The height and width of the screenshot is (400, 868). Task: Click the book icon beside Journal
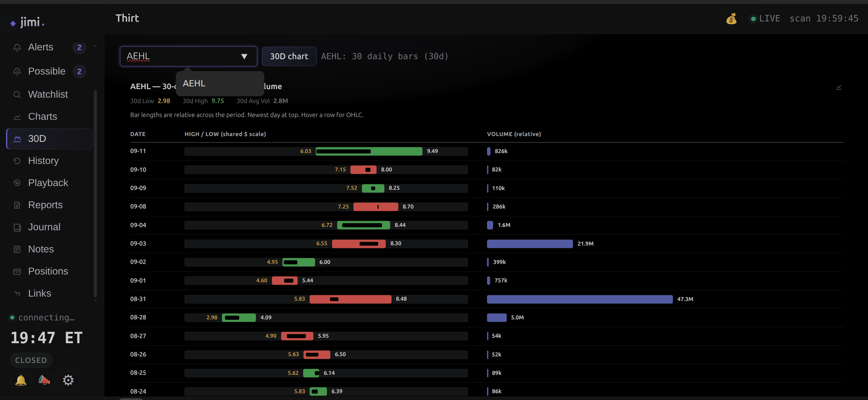pos(17,227)
